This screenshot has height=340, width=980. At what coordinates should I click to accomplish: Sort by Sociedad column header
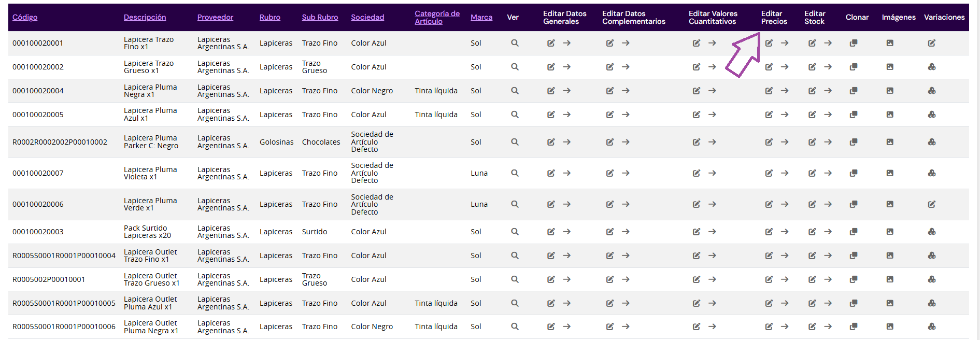click(x=367, y=17)
